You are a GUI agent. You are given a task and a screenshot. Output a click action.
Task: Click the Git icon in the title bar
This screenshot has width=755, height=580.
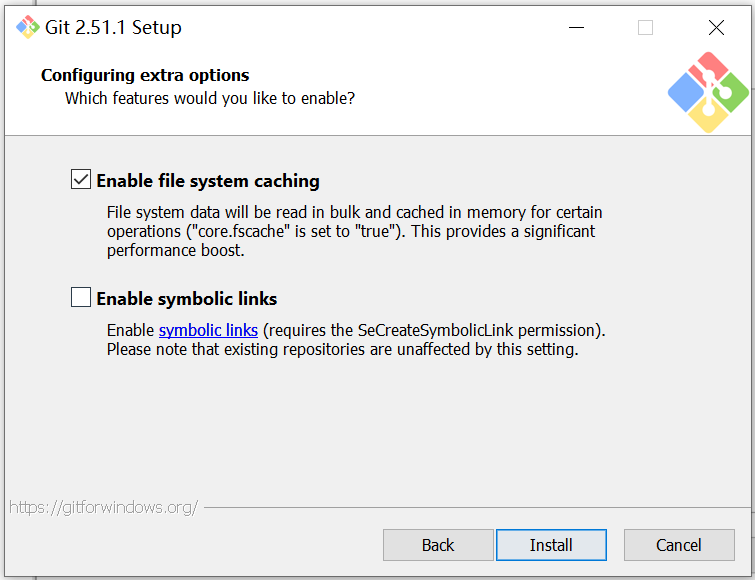[x=27, y=27]
